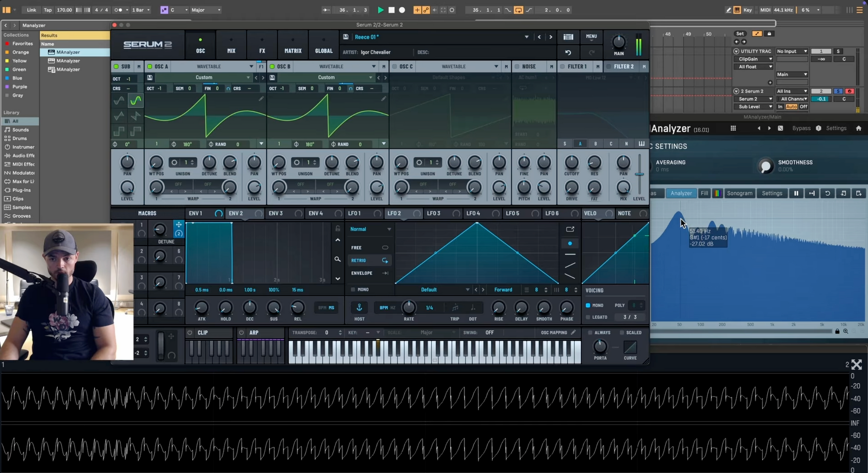Click the Play button in Ableton transport

click(x=380, y=10)
